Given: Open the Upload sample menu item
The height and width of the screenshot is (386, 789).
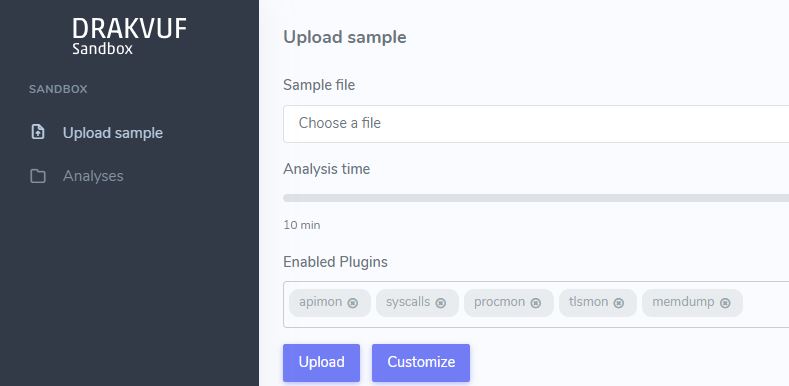Looking at the screenshot, I should [113, 133].
